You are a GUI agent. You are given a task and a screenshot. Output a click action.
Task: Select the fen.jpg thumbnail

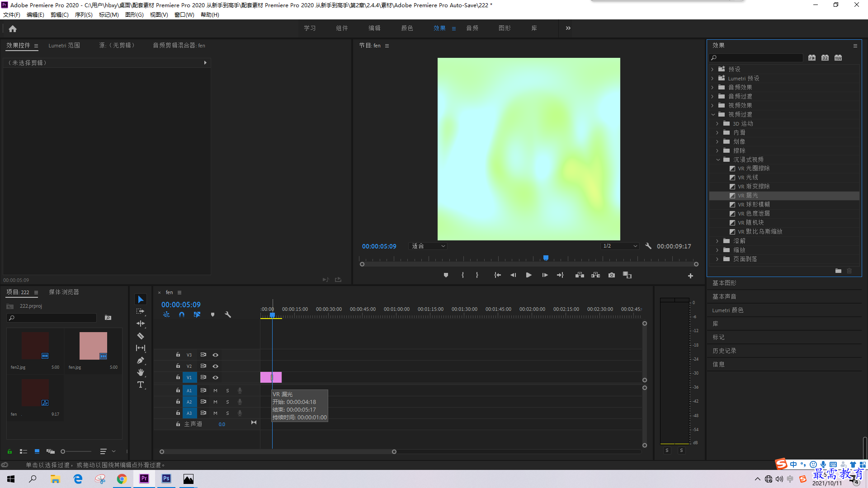pyautogui.click(x=93, y=346)
